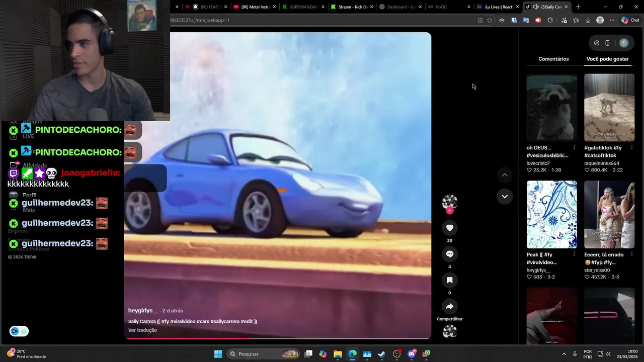Open the SUPERXANDAO browser tab

click(x=303, y=7)
